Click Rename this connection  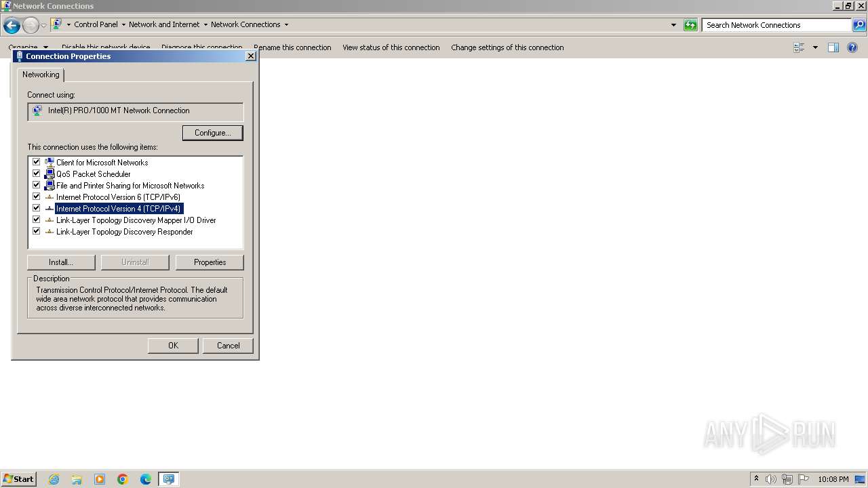(x=292, y=47)
